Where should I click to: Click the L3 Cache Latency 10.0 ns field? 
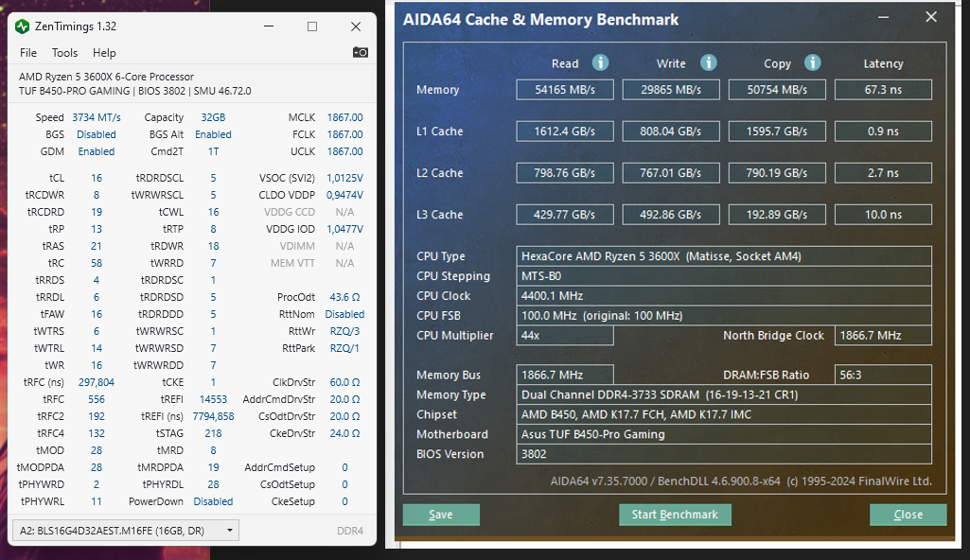coord(883,215)
